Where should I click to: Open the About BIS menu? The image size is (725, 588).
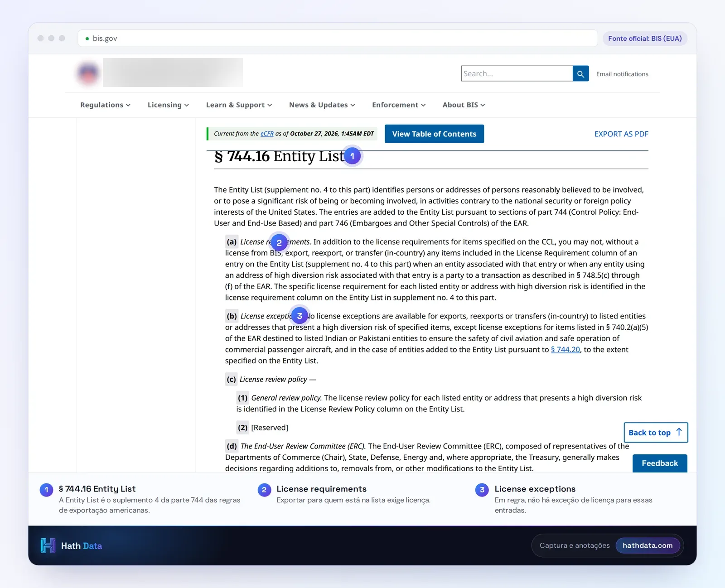tap(464, 105)
